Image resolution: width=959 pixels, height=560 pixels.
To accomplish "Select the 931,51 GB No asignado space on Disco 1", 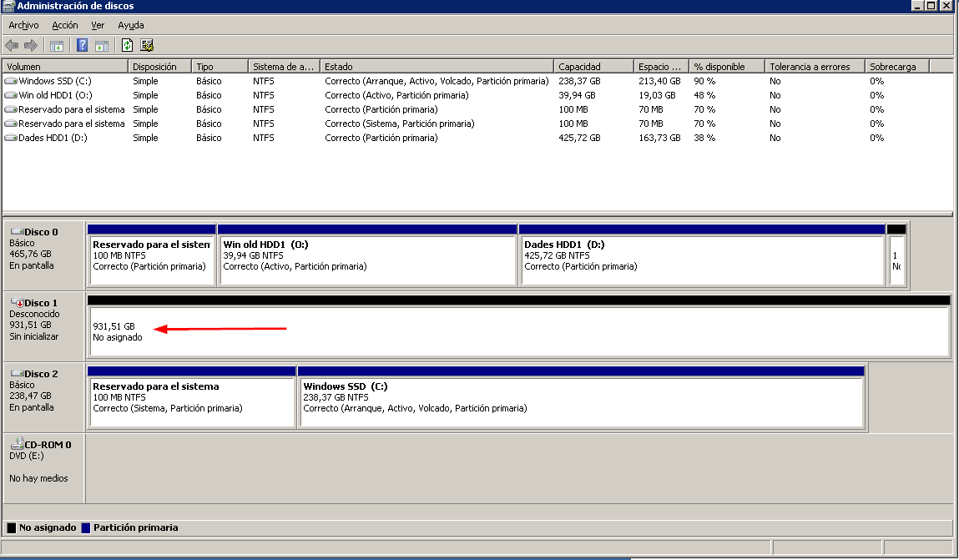I will (518, 326).
